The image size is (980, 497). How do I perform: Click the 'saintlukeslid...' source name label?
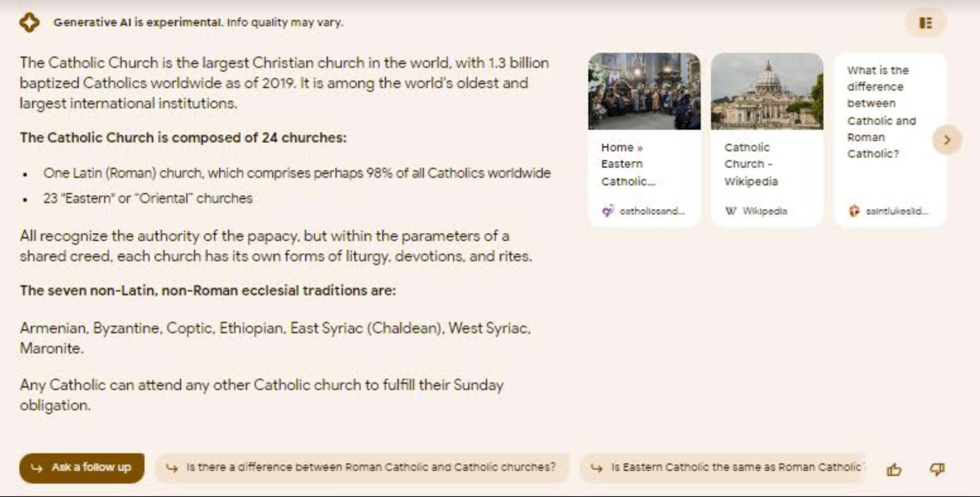tap(897, 211)
